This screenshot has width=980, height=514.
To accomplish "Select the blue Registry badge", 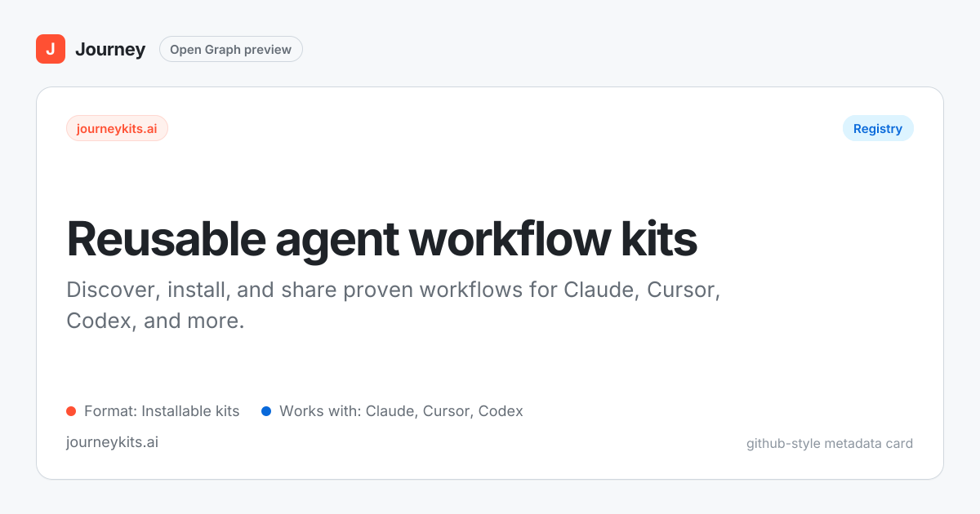I will tap(878, 129).
